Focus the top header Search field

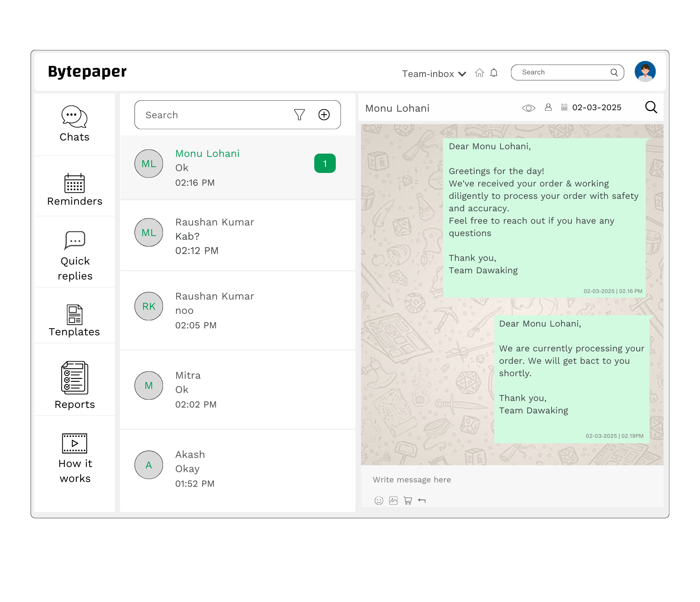click(567, 72)
